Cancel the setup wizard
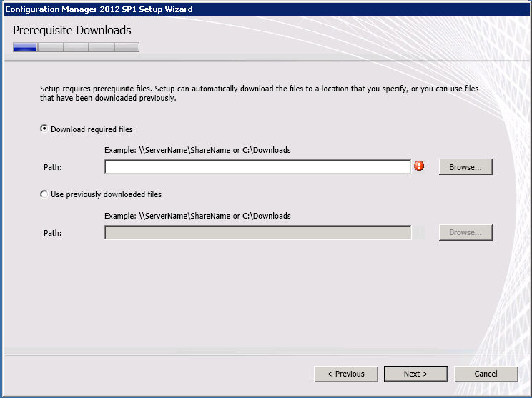 click(486, 374)
